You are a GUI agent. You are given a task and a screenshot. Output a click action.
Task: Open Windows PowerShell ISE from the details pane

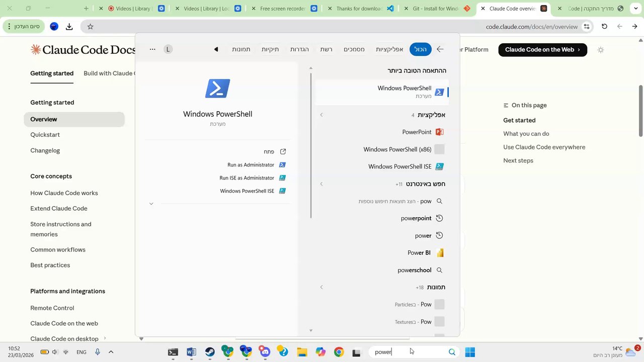(x=253, y=191)
